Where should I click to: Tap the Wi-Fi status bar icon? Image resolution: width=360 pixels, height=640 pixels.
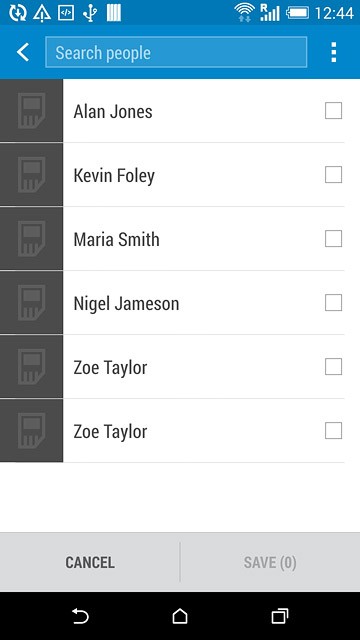tap(244, 12)
